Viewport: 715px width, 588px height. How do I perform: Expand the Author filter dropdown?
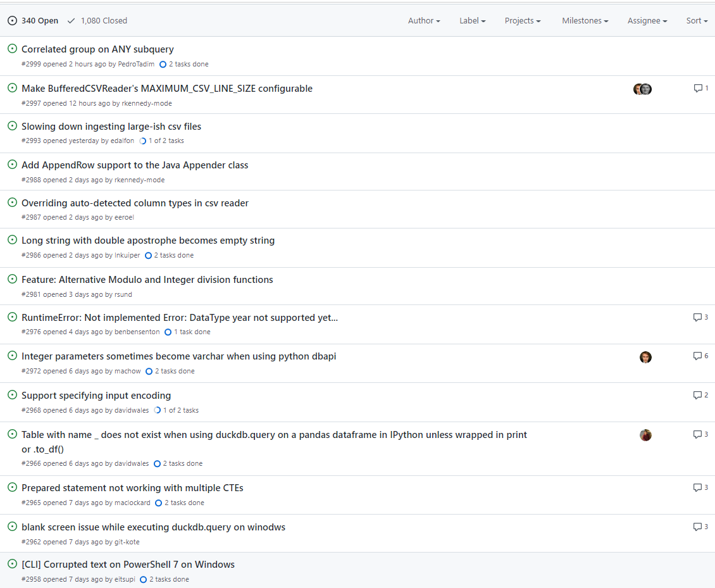[x=423, y=20]
